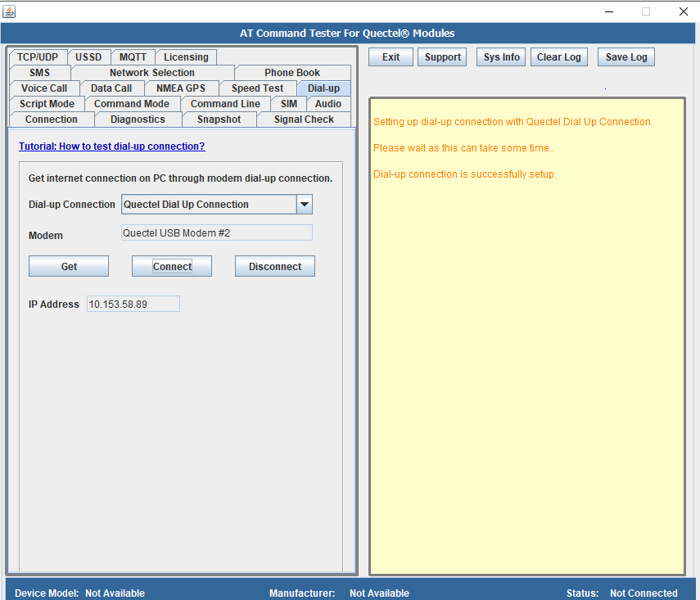Disconnect the dial-up connection
Viewport: 700px width, 600px height.
coord(275,267)
